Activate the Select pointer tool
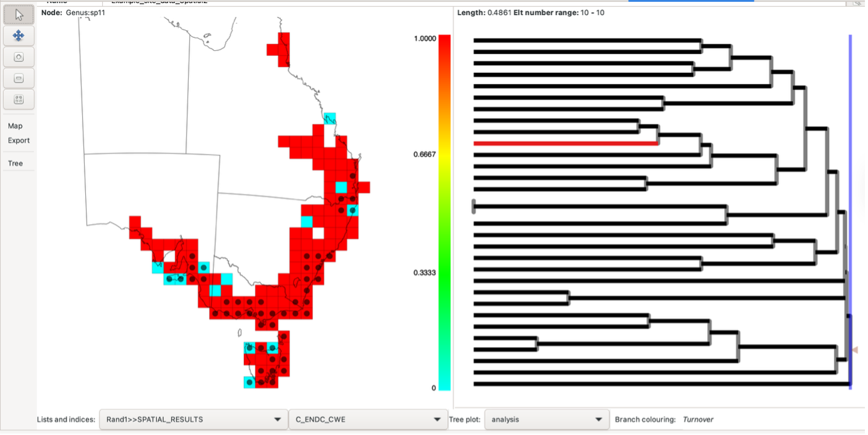868x435 pixels. [18, 15]
